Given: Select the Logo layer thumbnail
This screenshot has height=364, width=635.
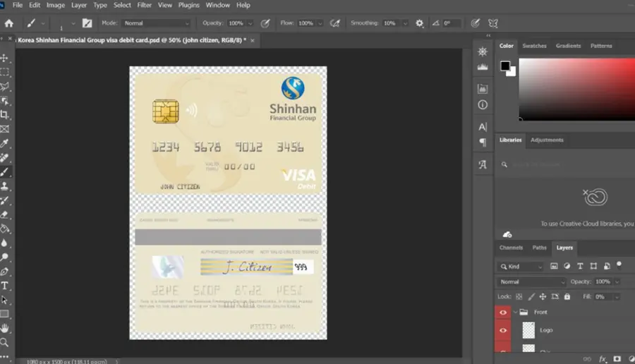Looking at the screenshot, I should [528, 330].
